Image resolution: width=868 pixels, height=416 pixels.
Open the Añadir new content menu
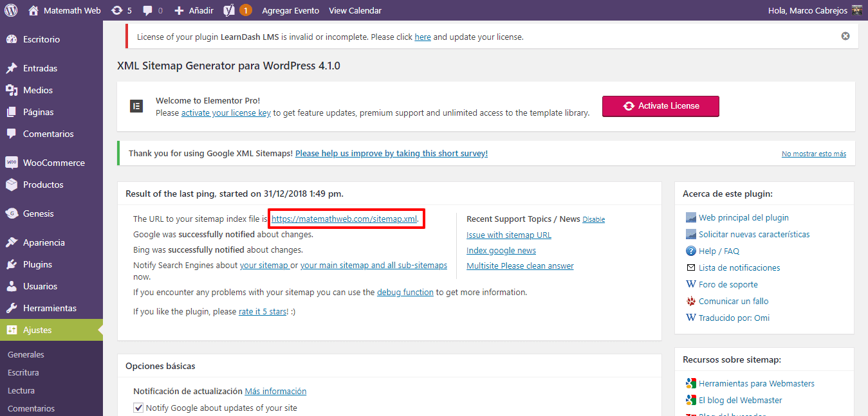pos(194,10)
